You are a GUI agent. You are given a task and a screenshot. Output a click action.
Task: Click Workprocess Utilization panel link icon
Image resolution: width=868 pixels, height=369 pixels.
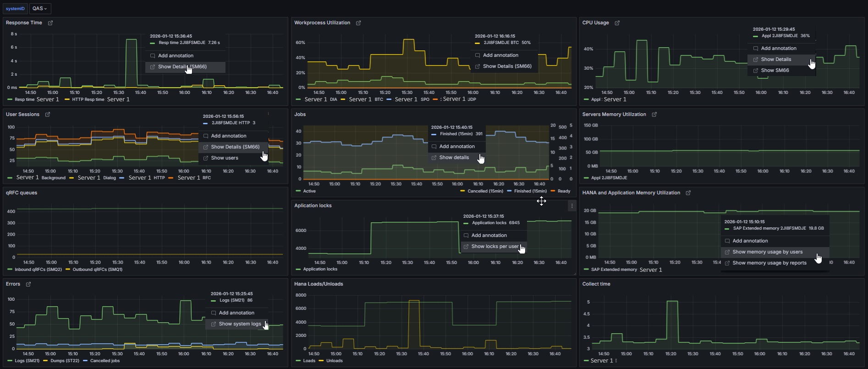point(358,23)
